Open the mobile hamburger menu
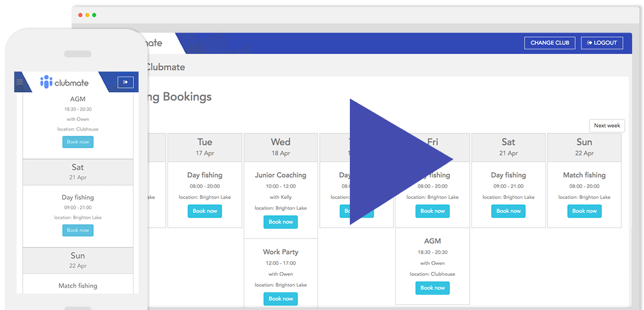Screen dimensions: 644x310 20,82
